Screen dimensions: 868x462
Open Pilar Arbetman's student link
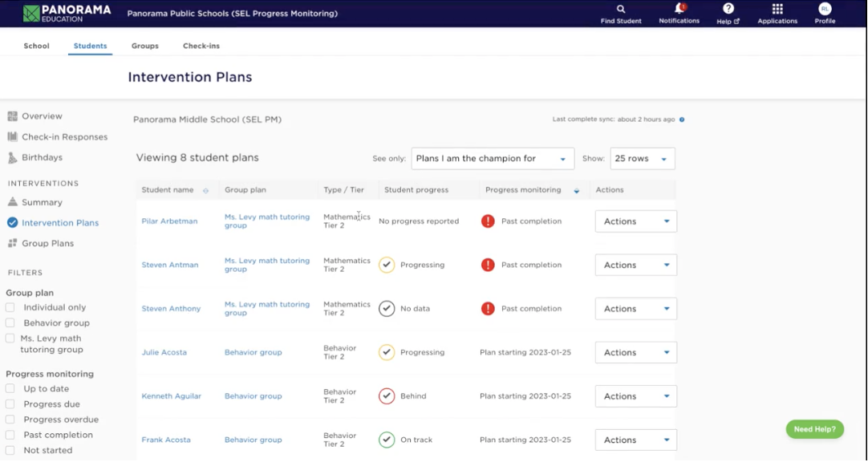coord(169,221)
